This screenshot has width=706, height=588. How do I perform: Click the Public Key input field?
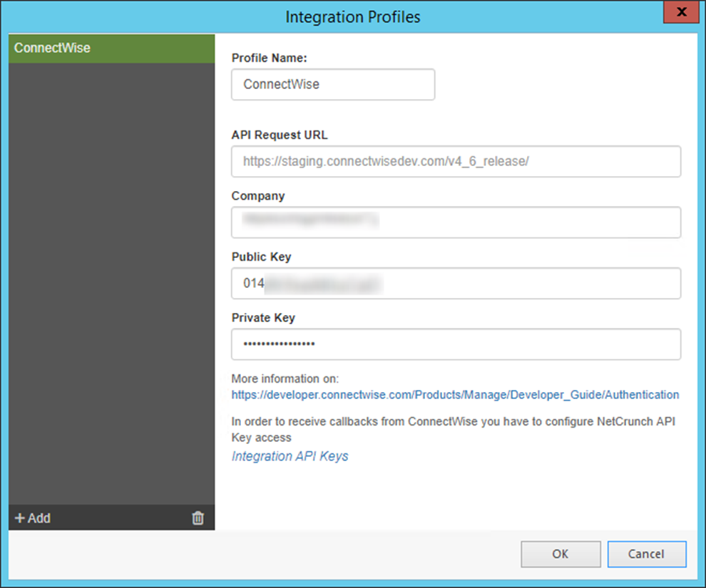click(456, 284)
